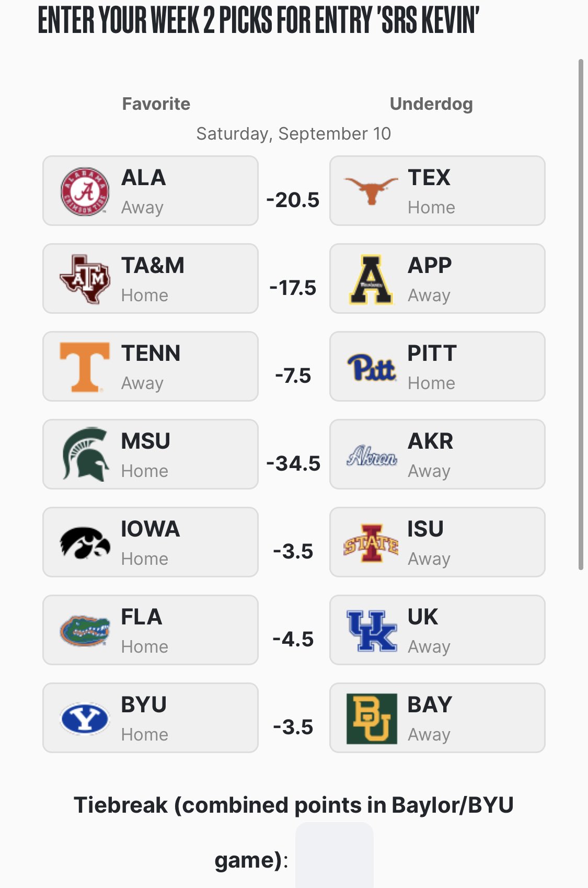Click the Texas A&M logo

(85, 279)
